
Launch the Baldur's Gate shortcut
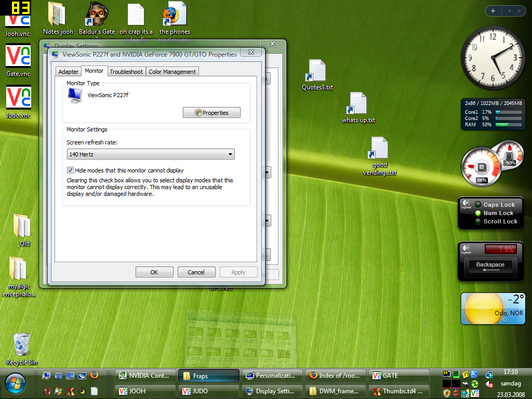tap(97, 18)
